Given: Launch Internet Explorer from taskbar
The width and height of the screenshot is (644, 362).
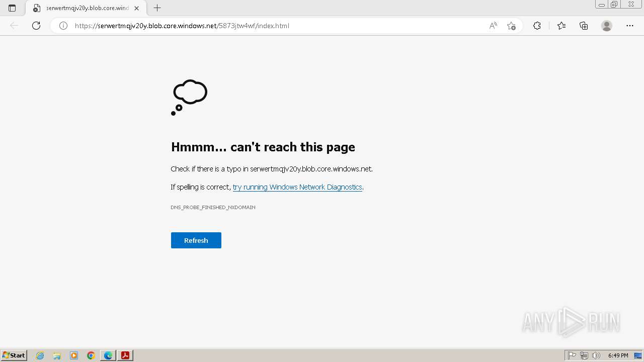Looking at the screenshot, I should [x=40, y=355].
